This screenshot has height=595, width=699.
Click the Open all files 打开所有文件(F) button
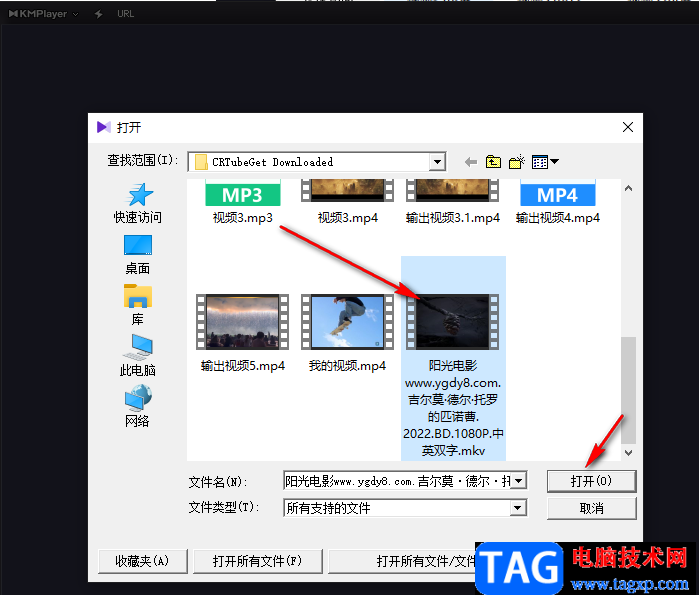(258, 561)
